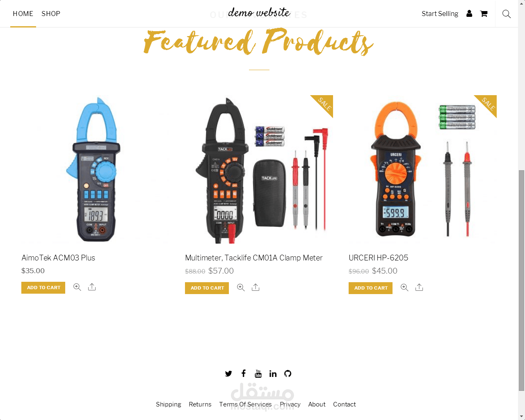525x420 pixels.
Task: Click the search magnifier icon
Action: tap(507, 14)
